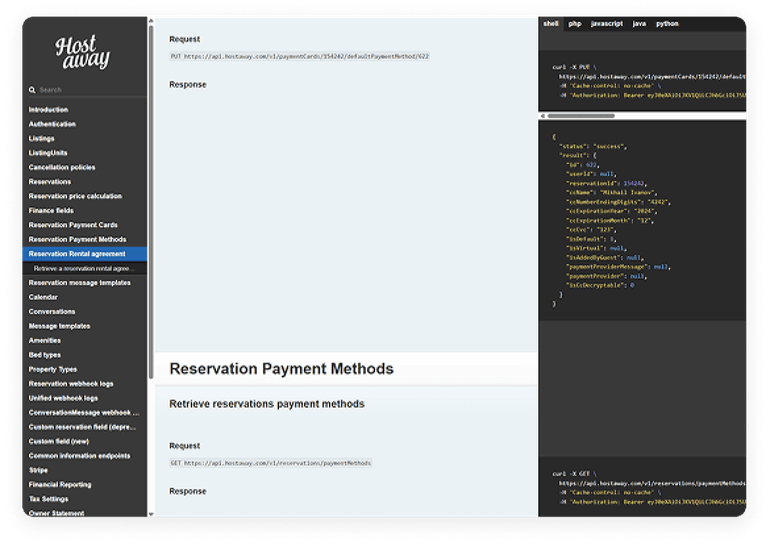Switch code samples to javascript tab

point(607,24)
